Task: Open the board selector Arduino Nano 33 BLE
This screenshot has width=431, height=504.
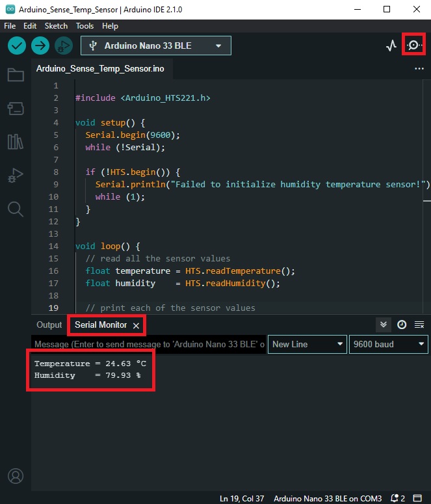Action: pos(156,46)
